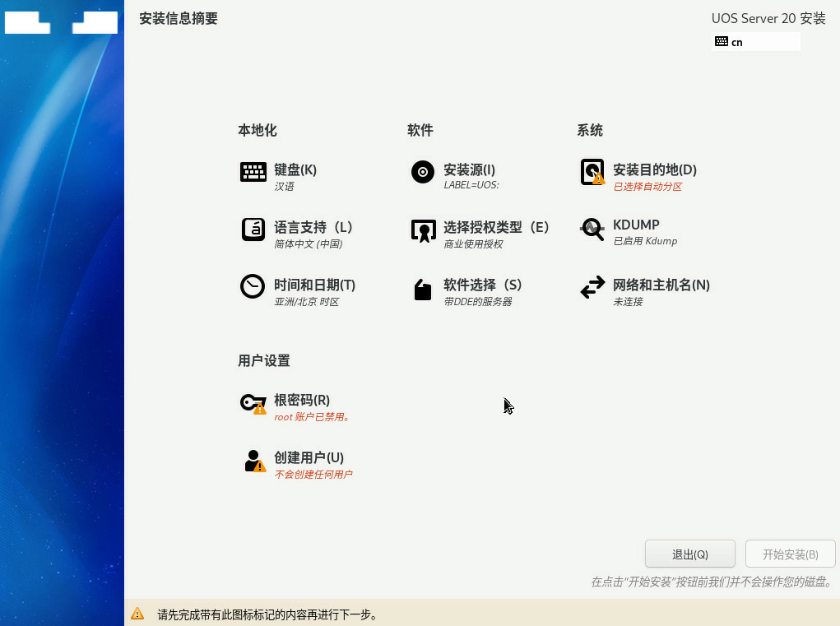Click the disc icon for 安装源
The image size is (840, 626).
[x=423, y=172]
